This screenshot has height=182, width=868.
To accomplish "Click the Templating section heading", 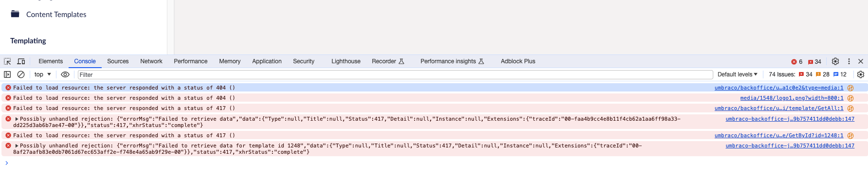I will [28, 41].
